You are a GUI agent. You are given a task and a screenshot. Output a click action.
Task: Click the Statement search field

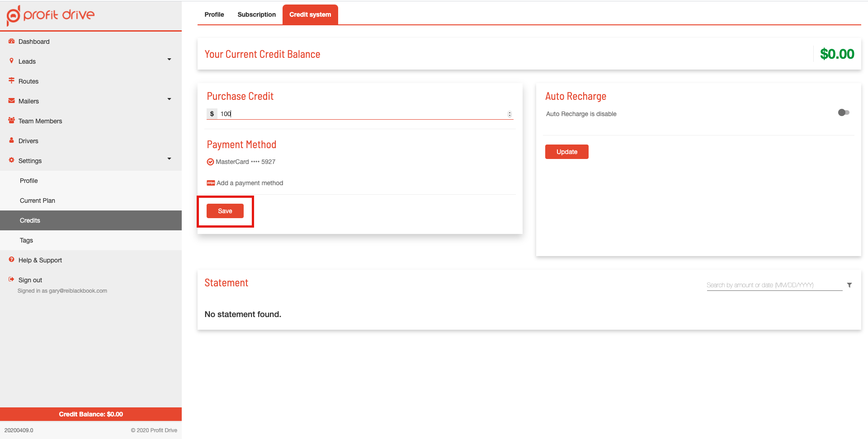(774, 285)
